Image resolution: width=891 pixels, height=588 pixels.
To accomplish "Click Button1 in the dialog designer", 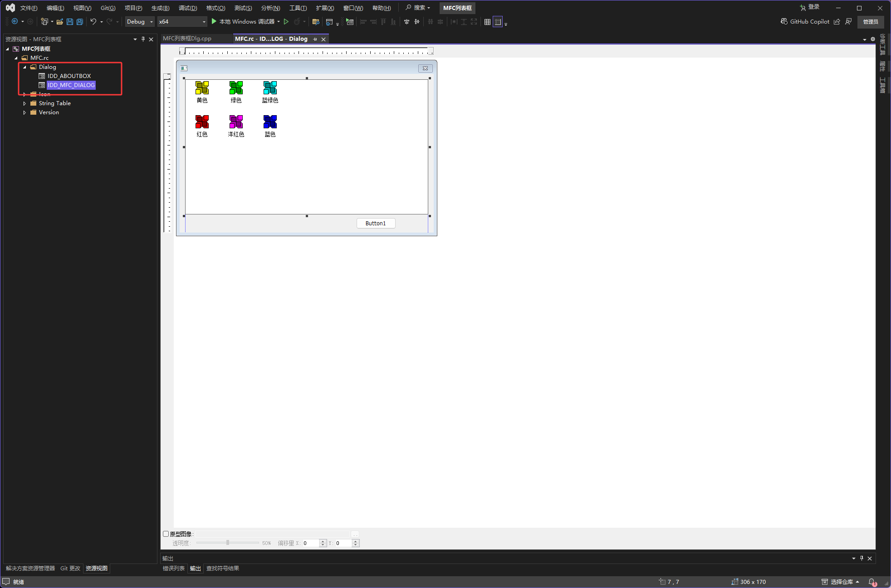I will pos(376,223).
